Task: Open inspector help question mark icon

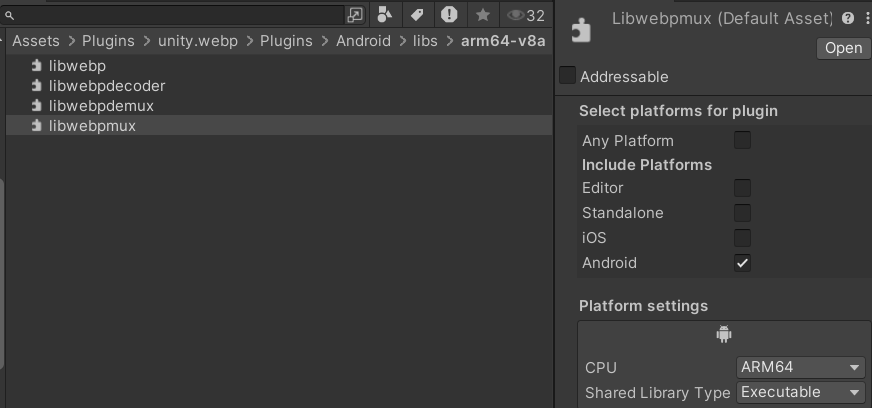Action: point(848,18)
